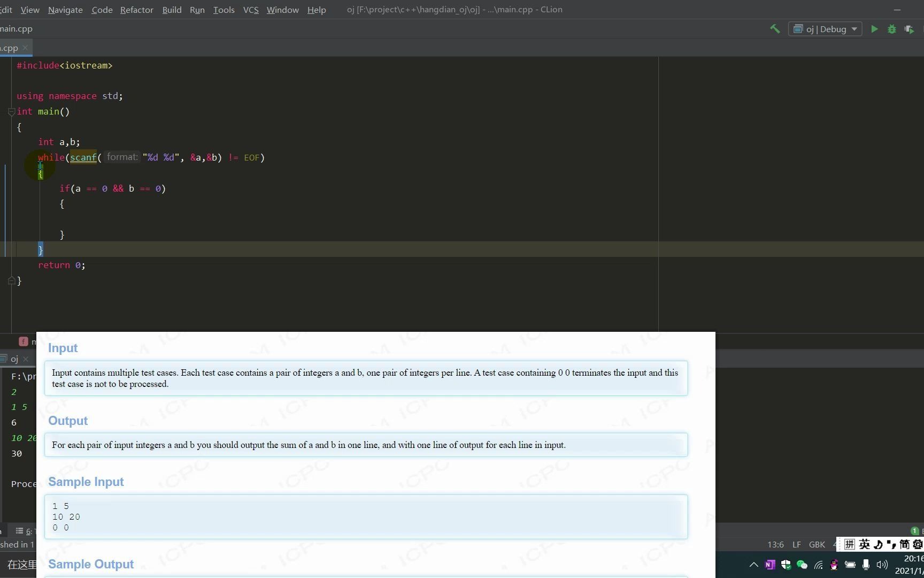Screen dimensions: 924x578
Task: Click the 'int a,b;' declaration line
Action: point(59,142)
